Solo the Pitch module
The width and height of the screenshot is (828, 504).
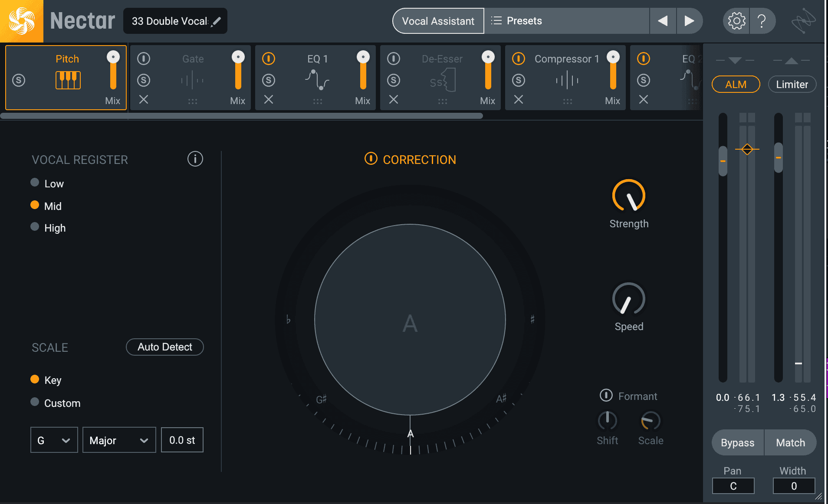19,80
